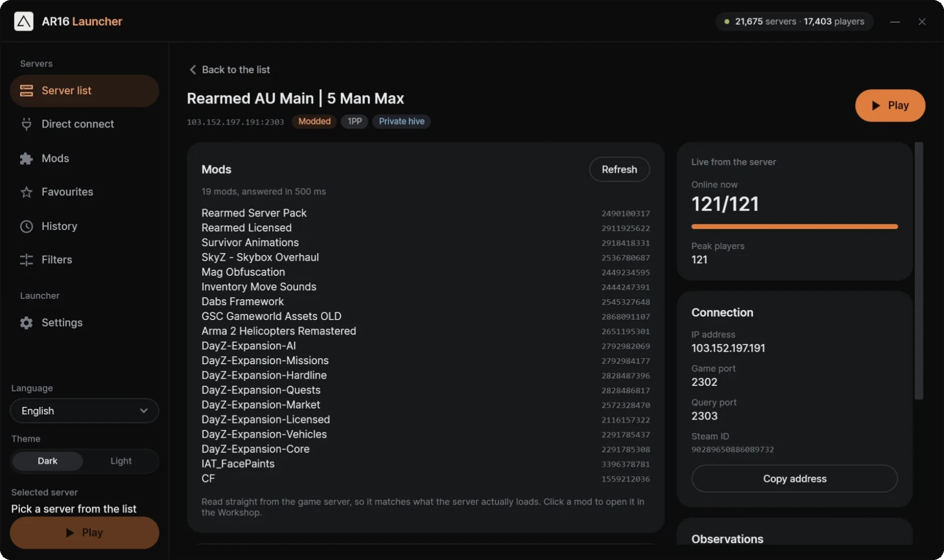Refresh the mods list
The width and height of the screenshot is (944, 560).
(619, 170)
